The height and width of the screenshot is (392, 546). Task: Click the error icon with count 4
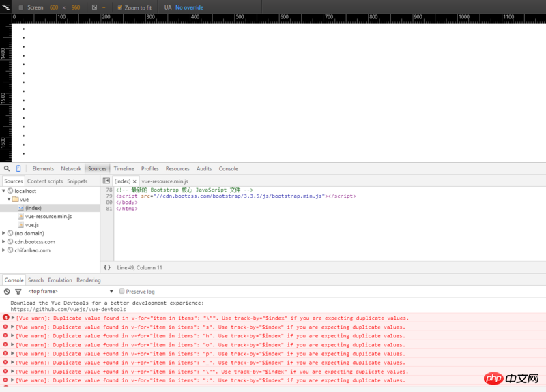tap(5, 318)
